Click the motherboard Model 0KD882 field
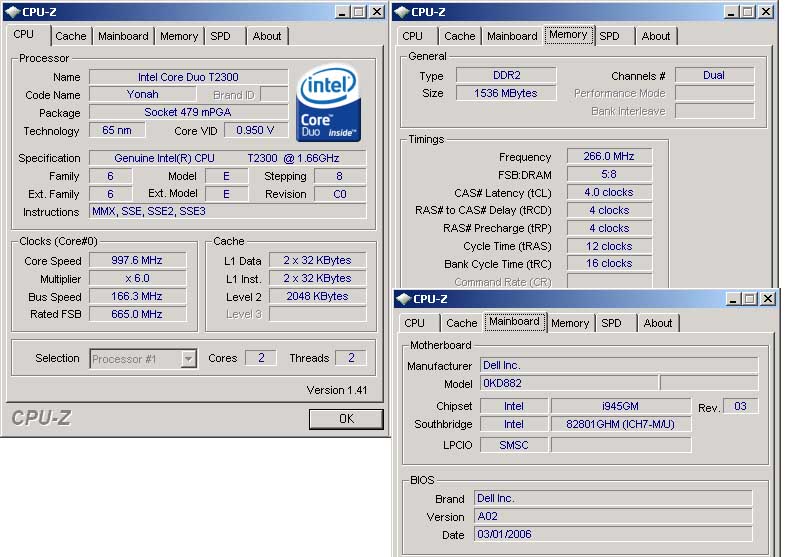786x557 pixels. coord(569,384)
